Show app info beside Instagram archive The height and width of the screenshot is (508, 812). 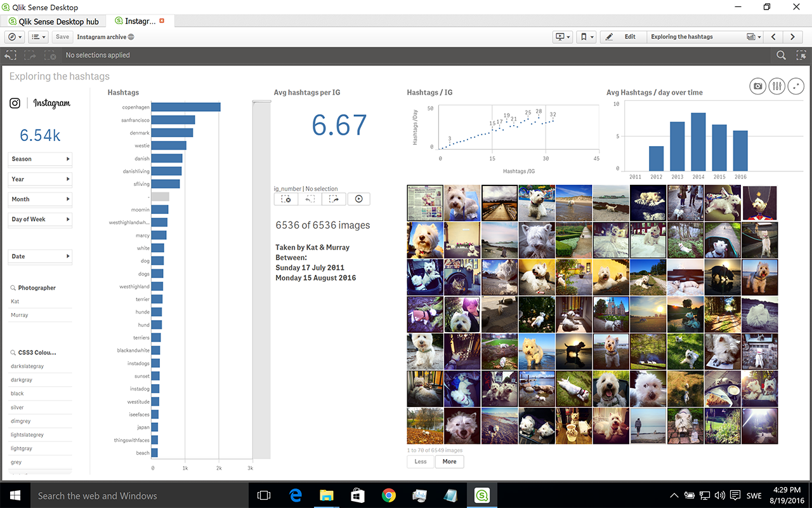(x=131, y=37)
